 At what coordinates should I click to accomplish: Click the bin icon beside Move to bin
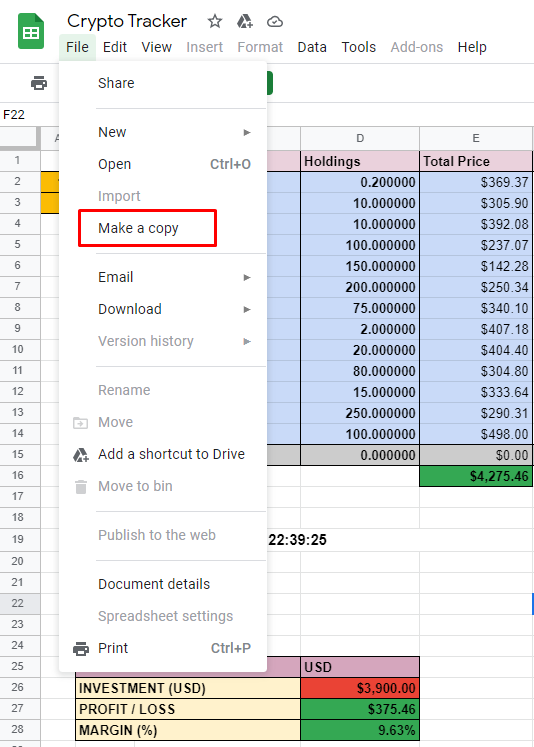click(x=81, y=487)
